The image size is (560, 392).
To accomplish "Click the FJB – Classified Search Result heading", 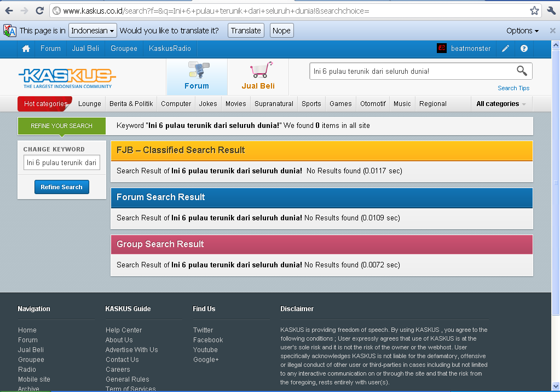I will tap(181, 150).
